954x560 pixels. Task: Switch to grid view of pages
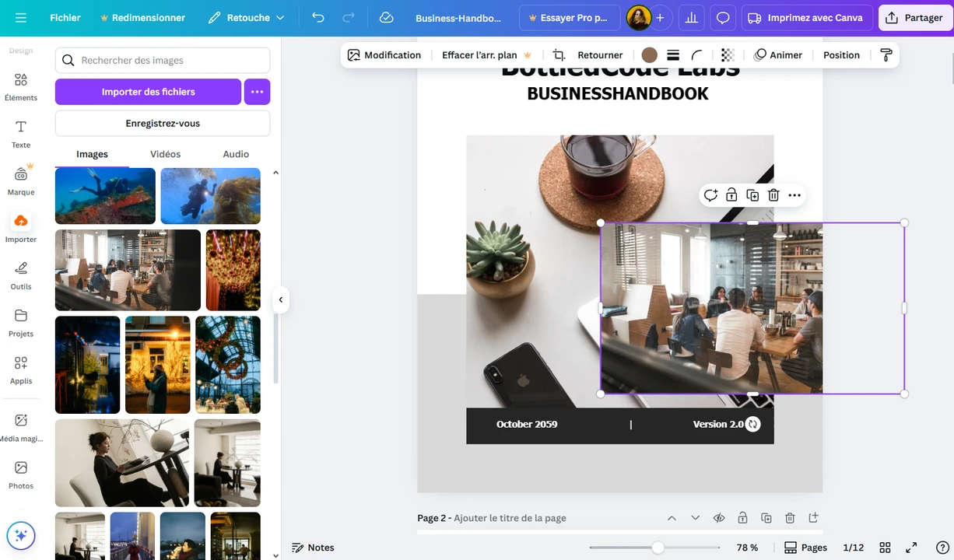885,548
